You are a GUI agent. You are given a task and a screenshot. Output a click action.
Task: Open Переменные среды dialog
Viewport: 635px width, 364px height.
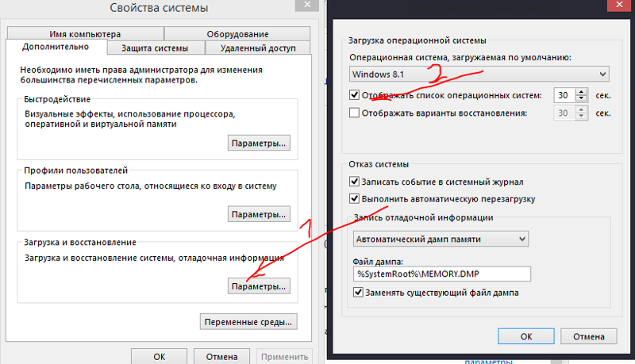click(248, 322)
